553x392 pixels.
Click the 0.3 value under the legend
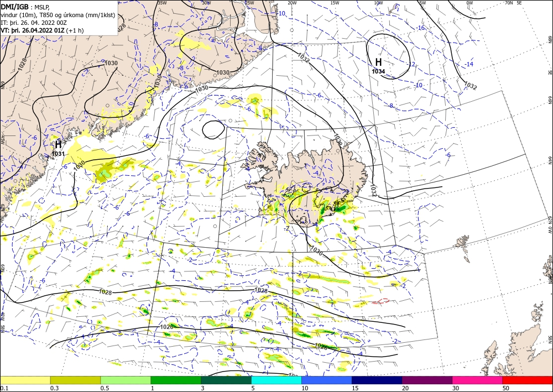54,388
